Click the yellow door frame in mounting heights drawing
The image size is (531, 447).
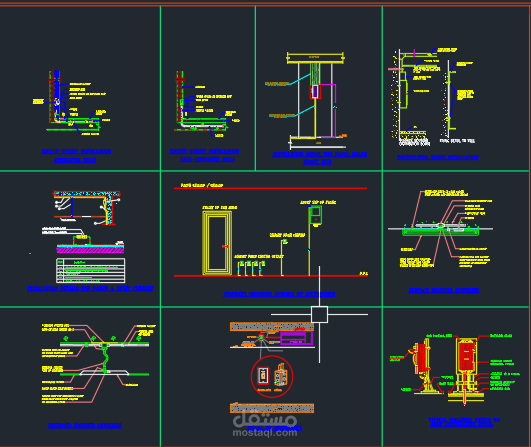217,242
